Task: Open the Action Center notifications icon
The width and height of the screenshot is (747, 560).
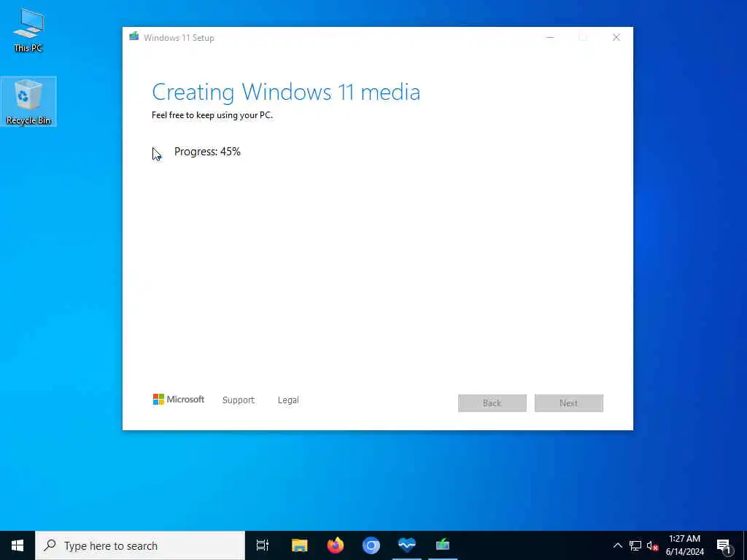Action: coord(724,545)
